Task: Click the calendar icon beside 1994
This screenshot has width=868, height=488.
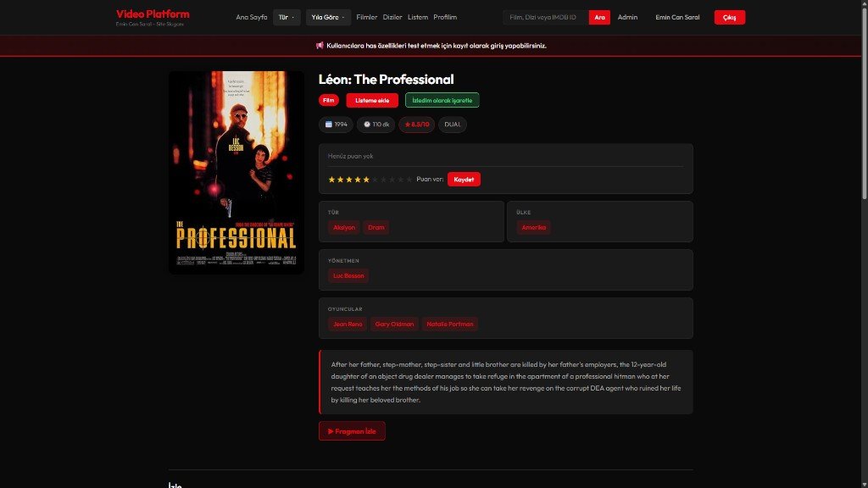Action: coord(329,125)
